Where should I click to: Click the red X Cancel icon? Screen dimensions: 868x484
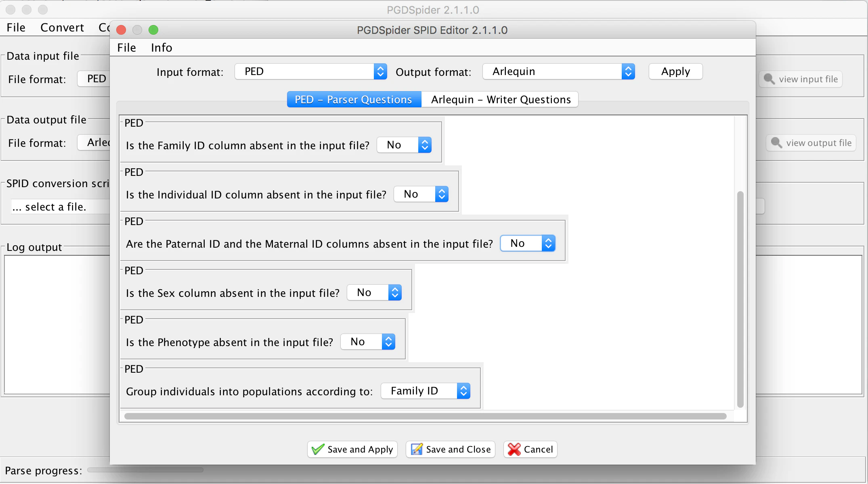[514, 449]
